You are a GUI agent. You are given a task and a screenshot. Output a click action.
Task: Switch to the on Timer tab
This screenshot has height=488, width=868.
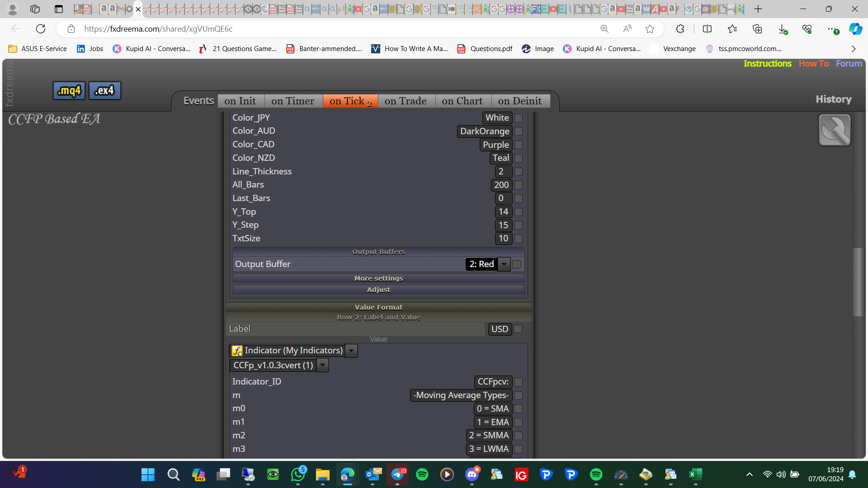point(293,101)
